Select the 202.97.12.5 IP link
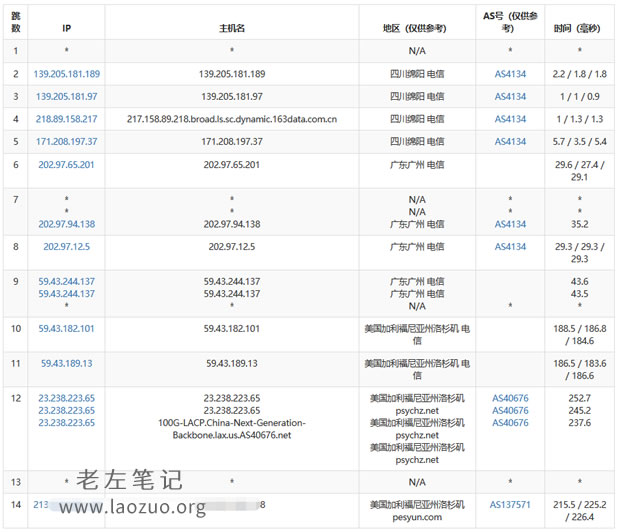619x532 pixels. point(66,246)
